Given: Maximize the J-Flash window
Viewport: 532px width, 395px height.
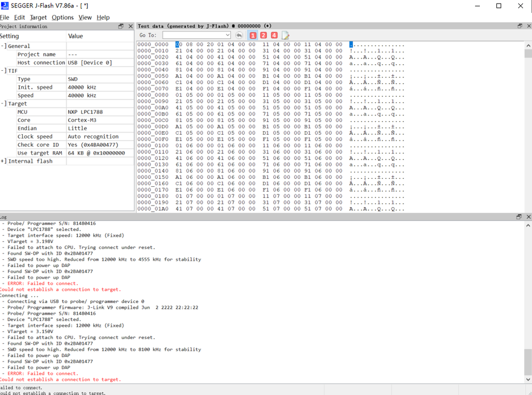Looking at the screenshot, I should click(x=499, y=6).
